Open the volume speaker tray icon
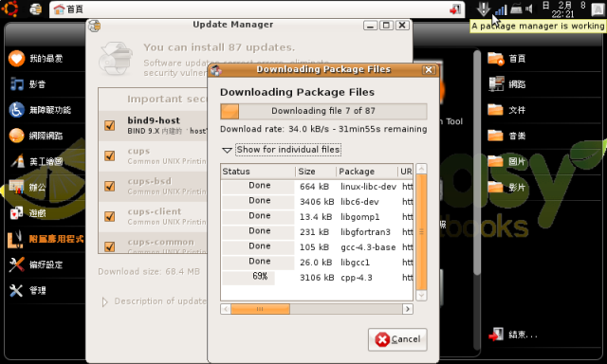 tap(529, 9)
